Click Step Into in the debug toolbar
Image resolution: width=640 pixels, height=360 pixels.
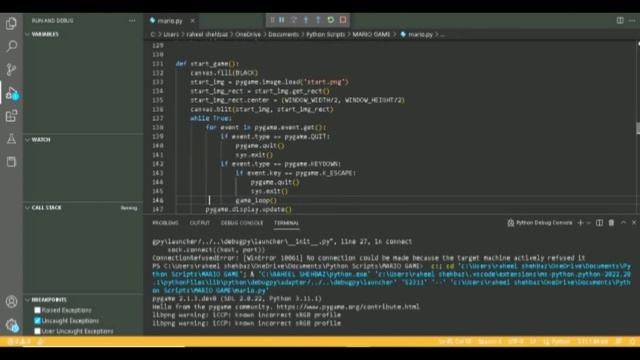pyautogui.click(x=306, y=20)
